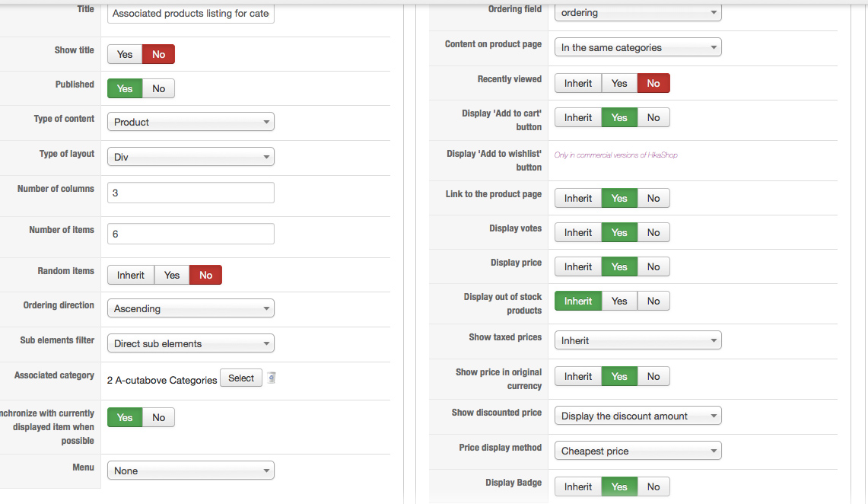Viewport: 868px width, 504px height.
Task: Click the Select button for Associated category
Action: pos(241,378)
